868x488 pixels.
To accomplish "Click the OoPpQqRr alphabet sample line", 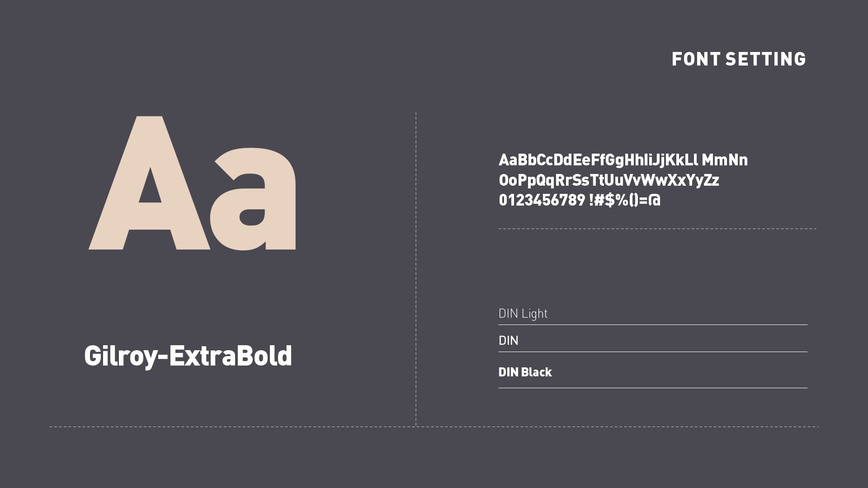I will (609, 180).
